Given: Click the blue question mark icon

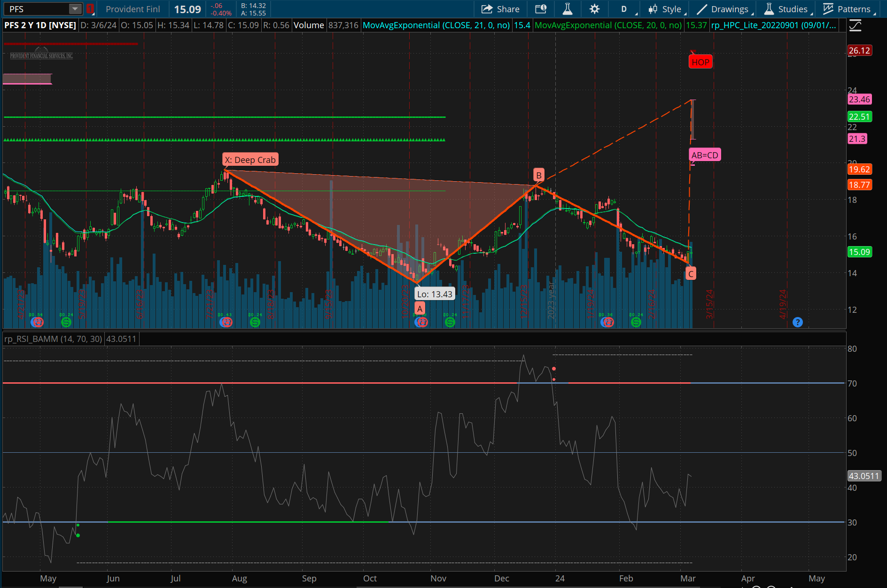Looking at the screenshot, I should (x=797, y=322).
